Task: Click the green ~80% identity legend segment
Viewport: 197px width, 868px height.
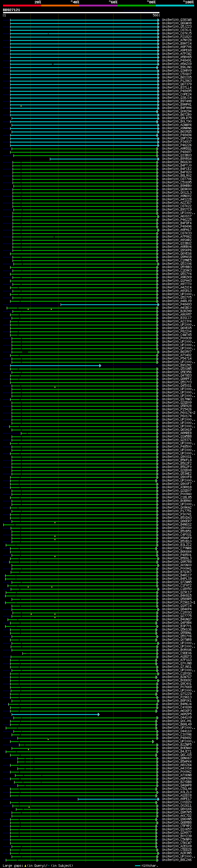Action: pyautogui.click(x=137, y=6)
